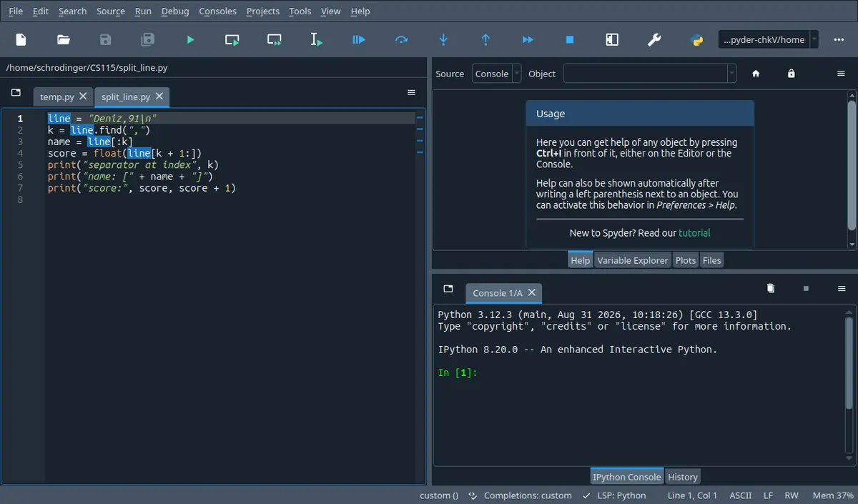This screenshot has height=504, width=858.
Task: Toggle Help pane lock icon
Action: coord(791,74)
